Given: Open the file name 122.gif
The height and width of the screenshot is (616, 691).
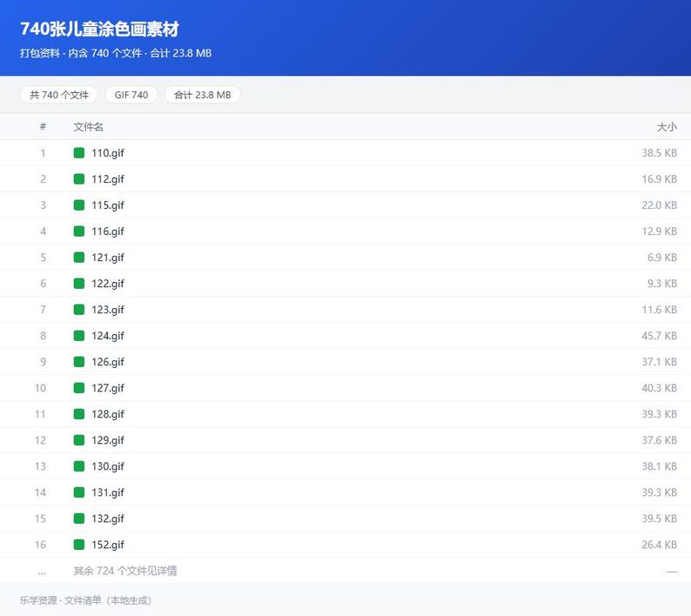Looking at the screenshot, I should coord(108,284).
